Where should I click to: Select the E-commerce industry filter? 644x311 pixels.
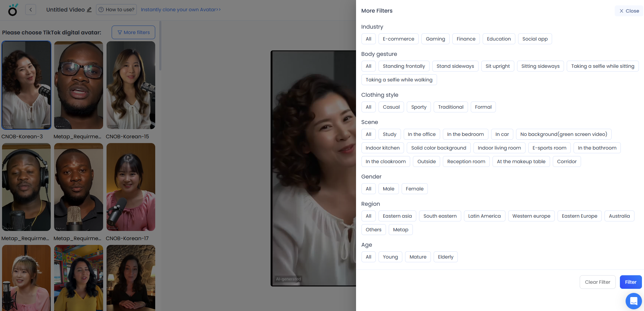(398, 39)
